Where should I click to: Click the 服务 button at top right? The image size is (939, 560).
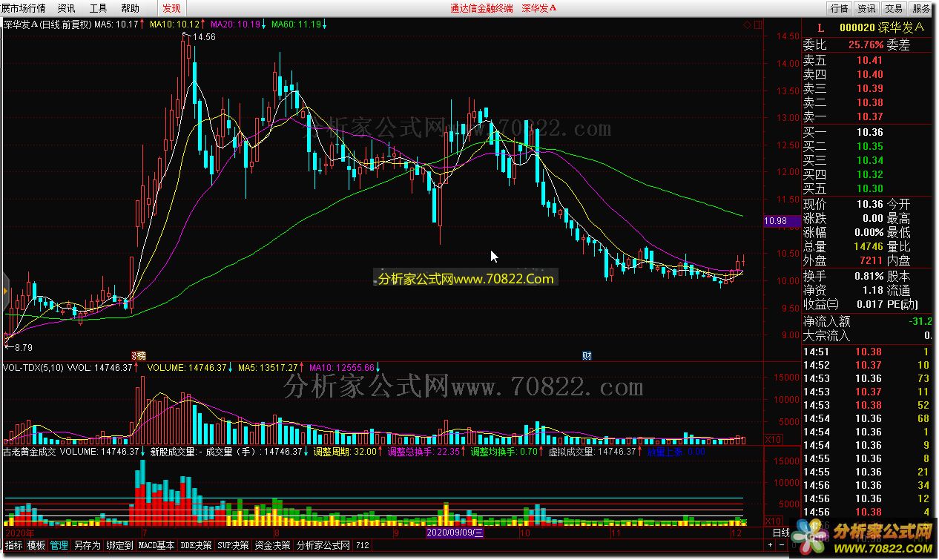921,8
